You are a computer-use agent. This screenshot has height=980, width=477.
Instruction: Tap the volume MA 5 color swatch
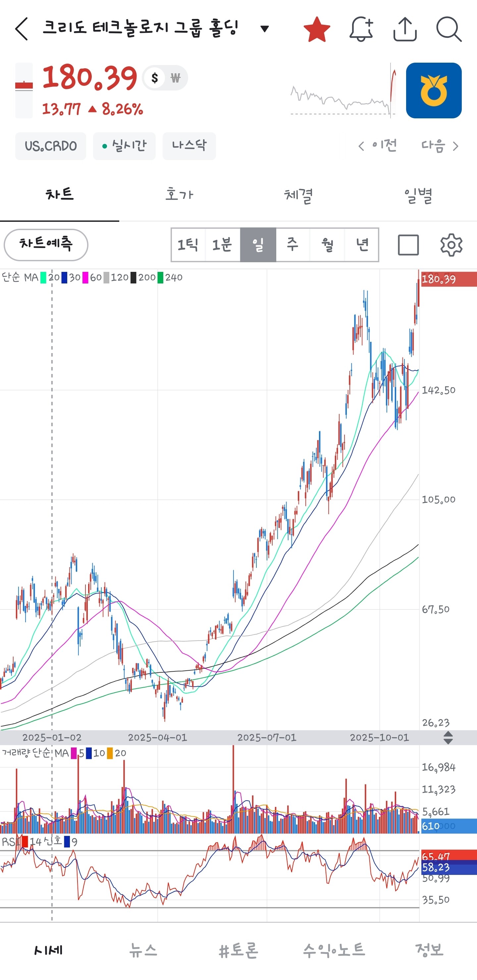coord(74,753)
